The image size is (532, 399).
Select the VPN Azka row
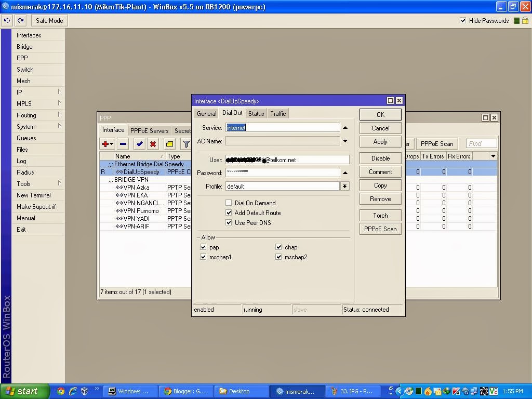tap(145, 187)
